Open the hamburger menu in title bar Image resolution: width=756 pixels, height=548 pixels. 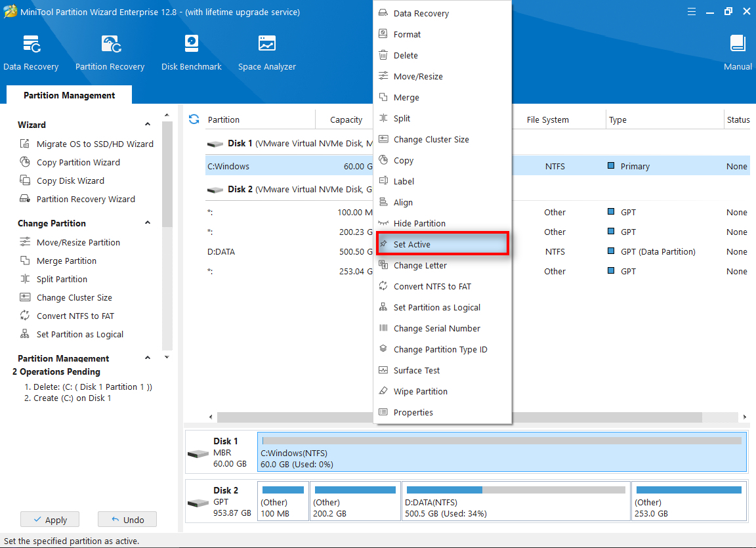point(692,12)
